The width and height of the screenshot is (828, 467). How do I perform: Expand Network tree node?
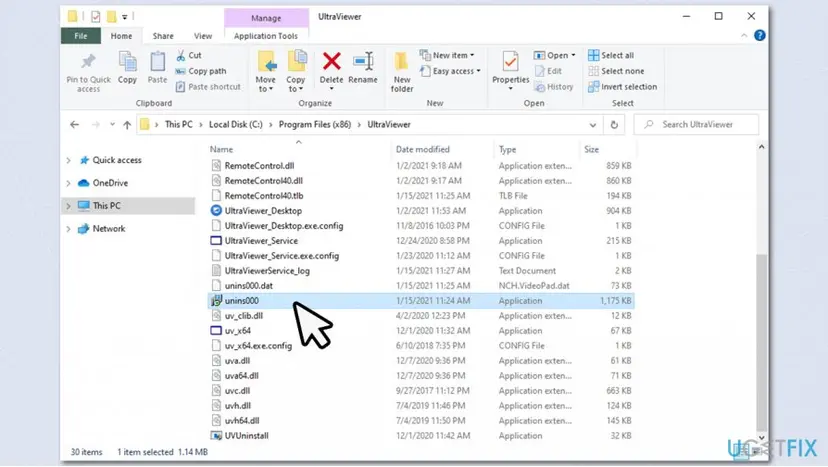pyautogui.click(x=68, y=229)
